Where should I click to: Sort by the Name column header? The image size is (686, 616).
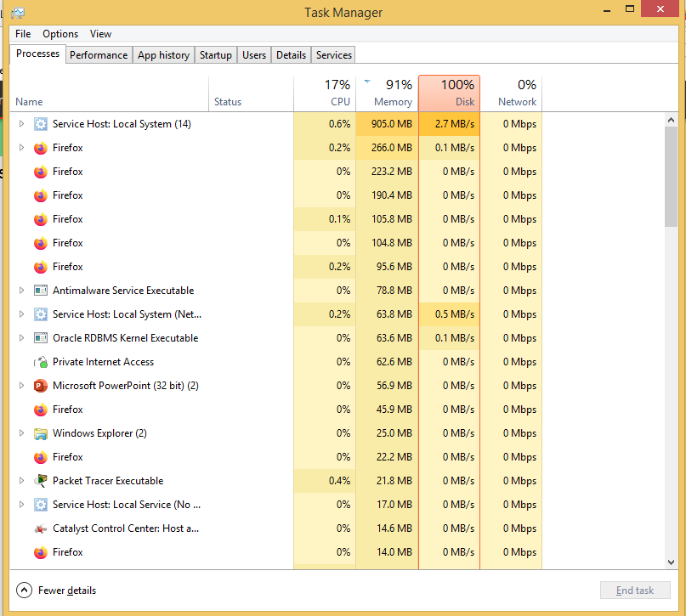tap(110, 93)
